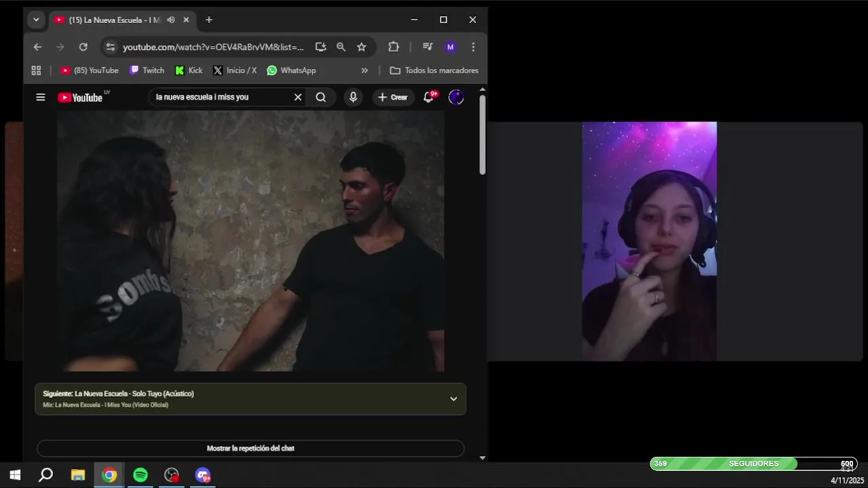This screenshot has height=488, width=868.
Task: Click the webcam feed of the streamer
Action: click(x=649, y=241)
